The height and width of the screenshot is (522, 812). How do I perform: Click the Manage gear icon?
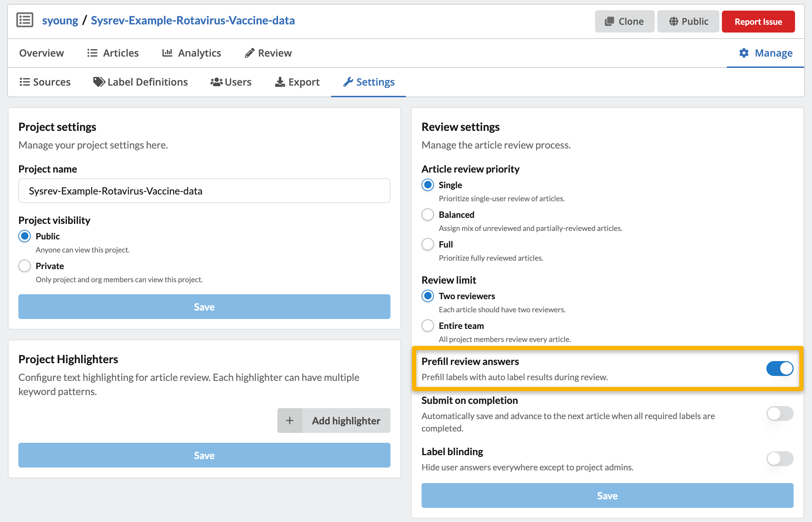744,53
